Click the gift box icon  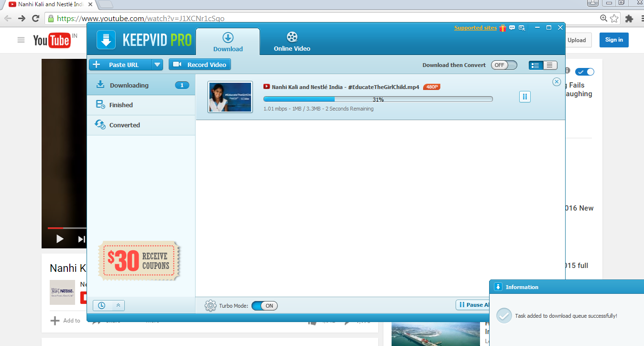tap(502, 28)
